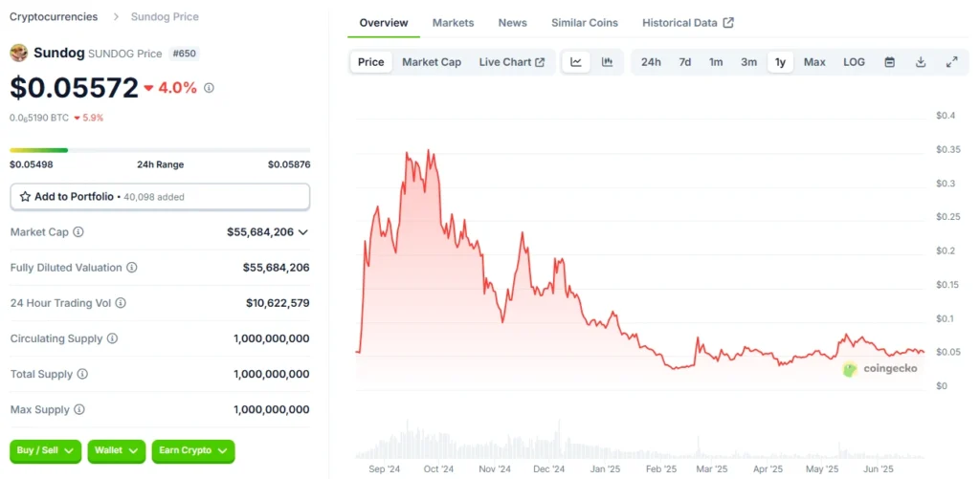Select the 24h time range

[x=651, y=62]
